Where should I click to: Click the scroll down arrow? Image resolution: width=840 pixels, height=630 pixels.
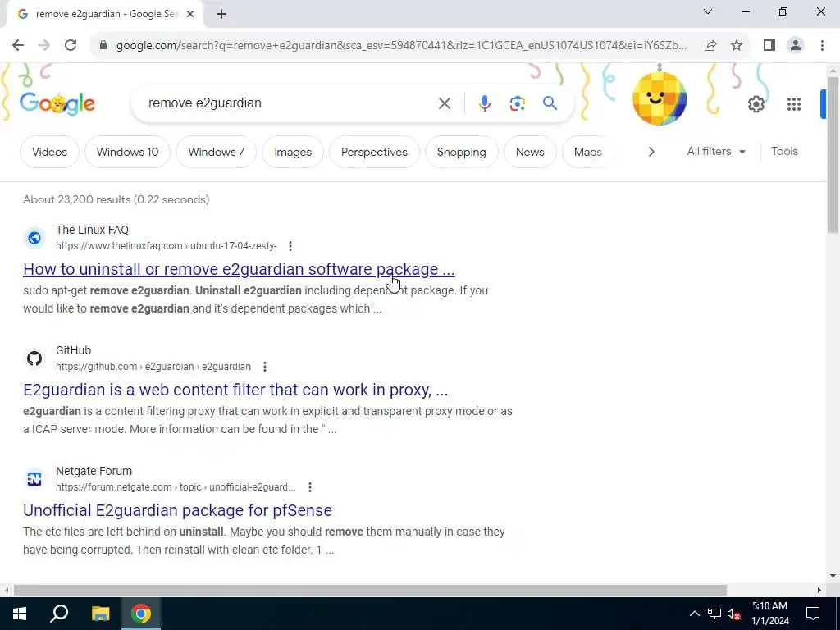(833, 577)
